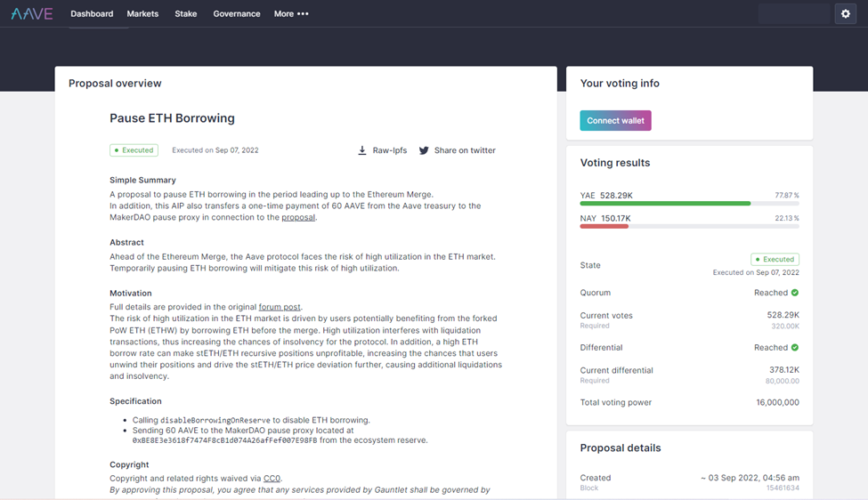Click Share on twitter
Screen dimensions: 868x500
[465, 150]
